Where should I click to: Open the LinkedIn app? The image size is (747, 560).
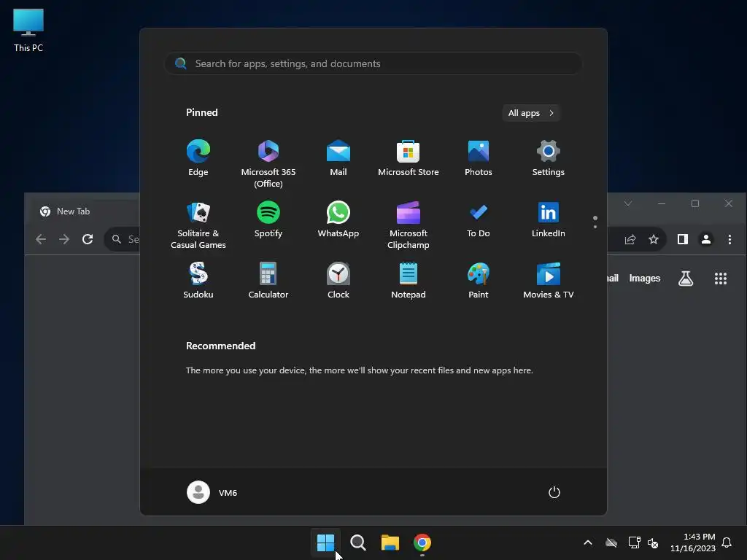(x=549, y=219)
